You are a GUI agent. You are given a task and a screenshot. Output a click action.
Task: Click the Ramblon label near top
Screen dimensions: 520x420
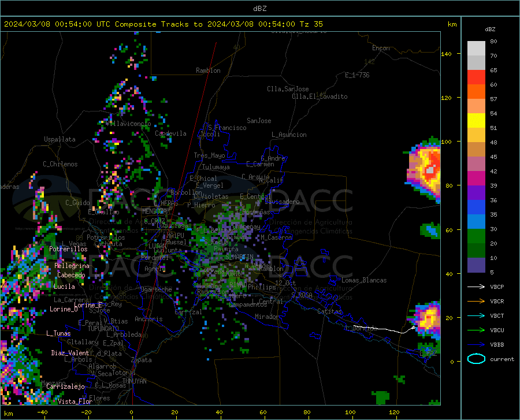pyautogui.click(x=208, y=70)
